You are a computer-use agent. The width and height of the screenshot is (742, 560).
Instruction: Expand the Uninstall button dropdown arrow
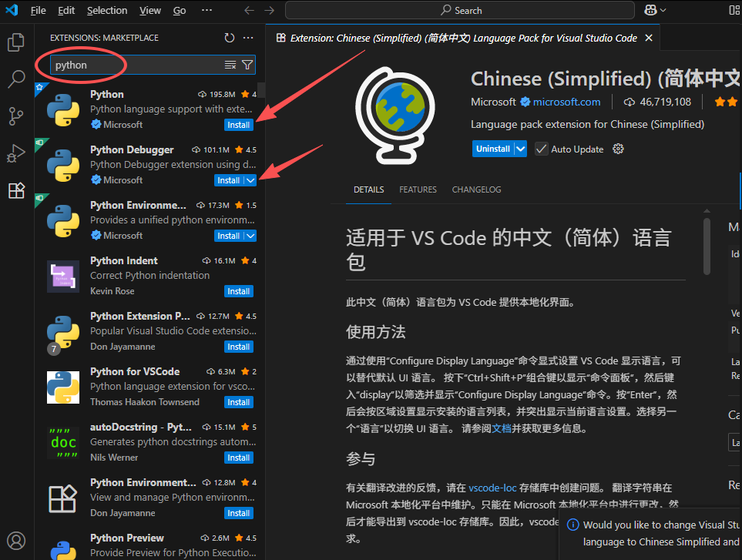click(521, 149)
